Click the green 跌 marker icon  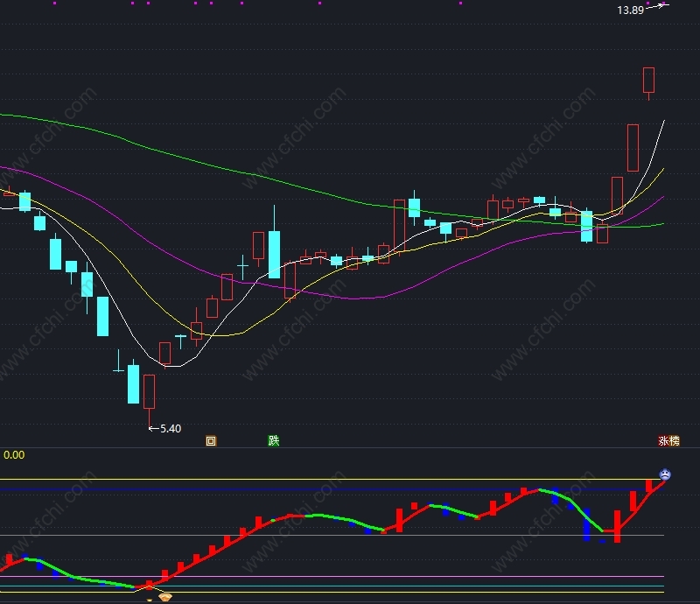274,440
